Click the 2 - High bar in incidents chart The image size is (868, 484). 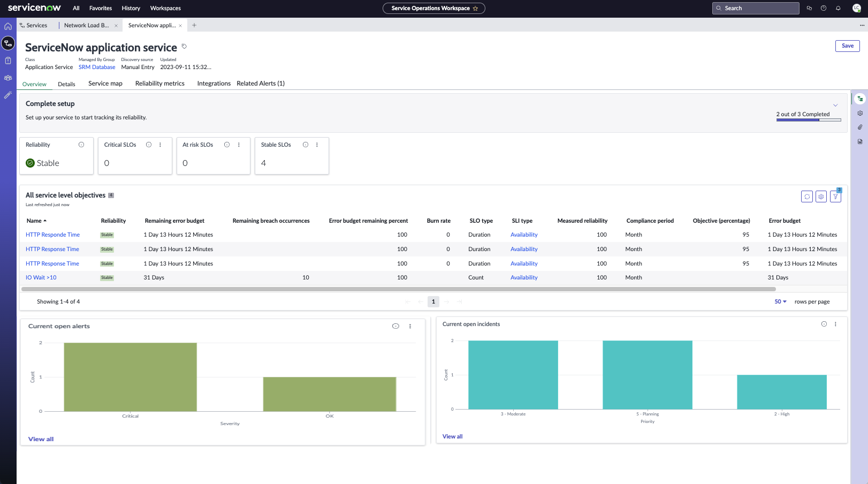tap(782, 392)
